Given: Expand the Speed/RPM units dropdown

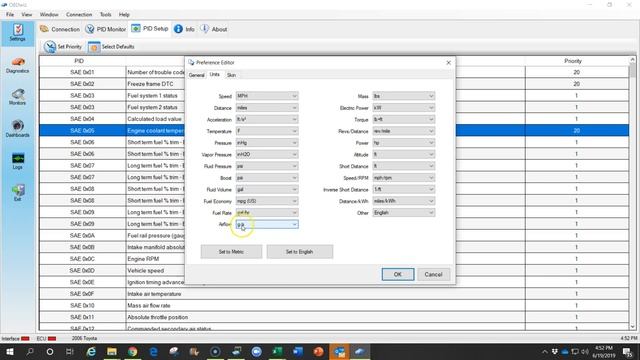Looking at the screenshot, I should tap(404, 178).
